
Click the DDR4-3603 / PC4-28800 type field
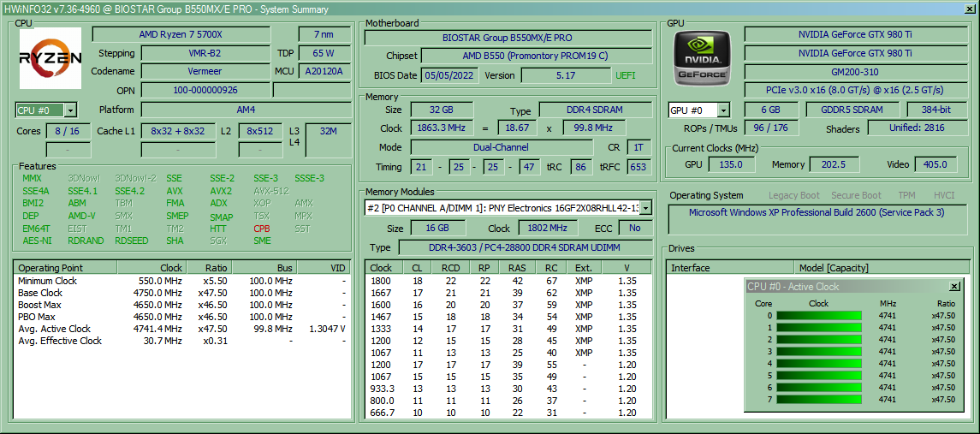tap(525, 247)
